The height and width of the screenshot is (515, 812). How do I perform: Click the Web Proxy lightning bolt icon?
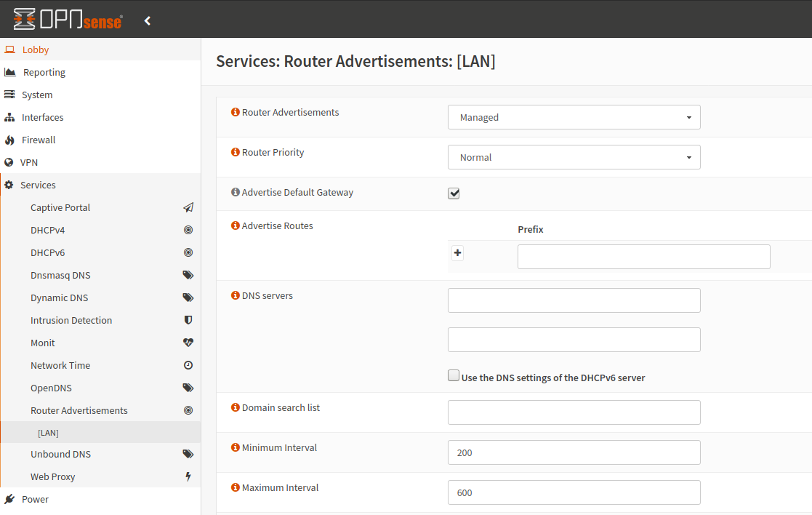pos(188,476)
